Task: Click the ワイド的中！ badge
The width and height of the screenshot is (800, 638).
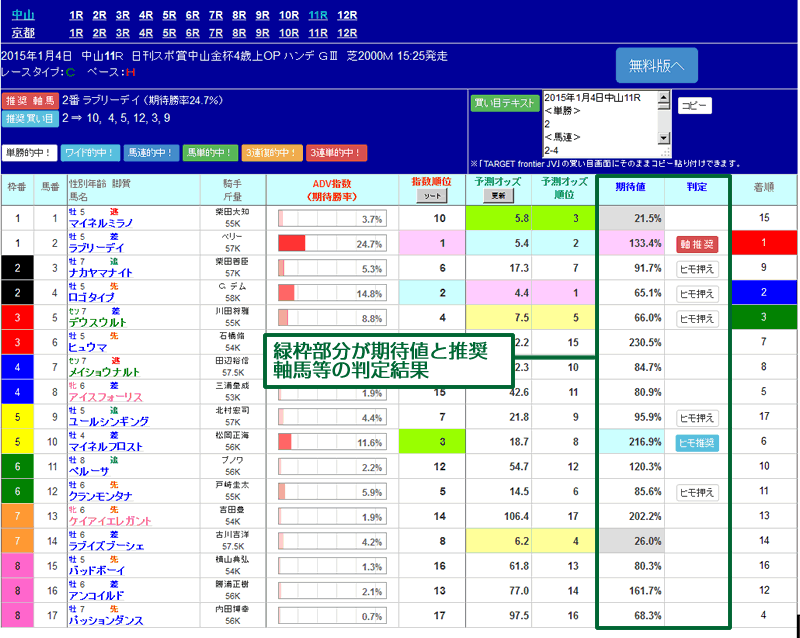Action: [91, 153]
